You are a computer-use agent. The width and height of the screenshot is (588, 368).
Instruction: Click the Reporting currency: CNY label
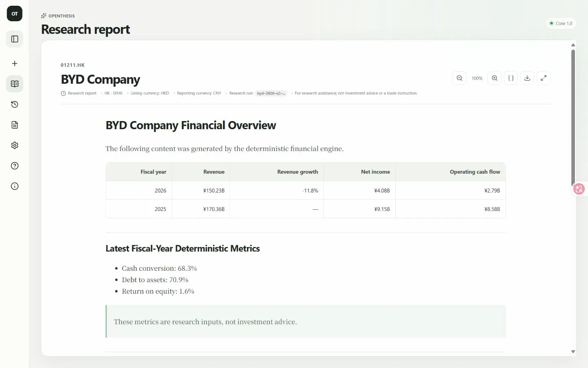pyautogui.click(x=199, y=93)
